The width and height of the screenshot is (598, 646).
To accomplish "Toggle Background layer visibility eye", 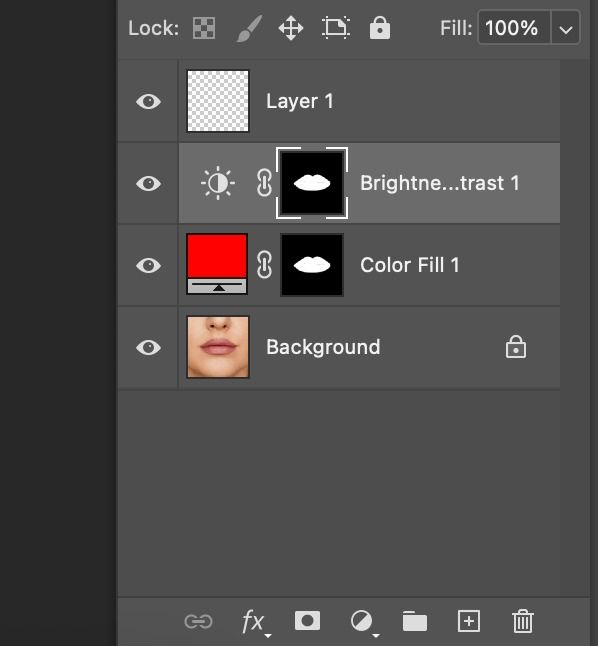I will tap(148, 347).
